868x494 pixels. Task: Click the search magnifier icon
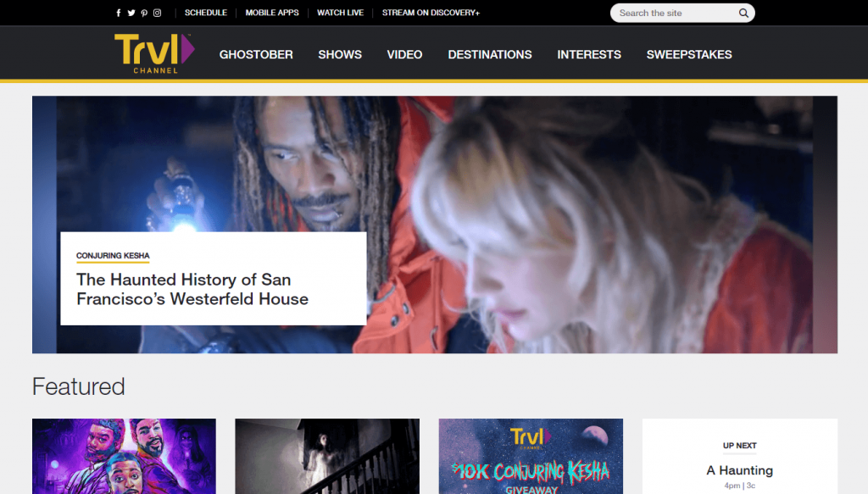click(743, 13)
